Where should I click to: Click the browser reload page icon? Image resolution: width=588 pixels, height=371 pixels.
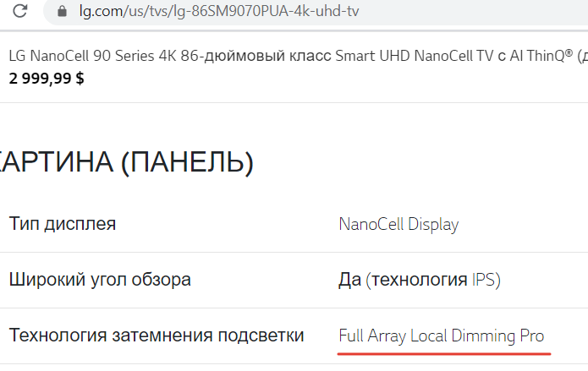21,13
